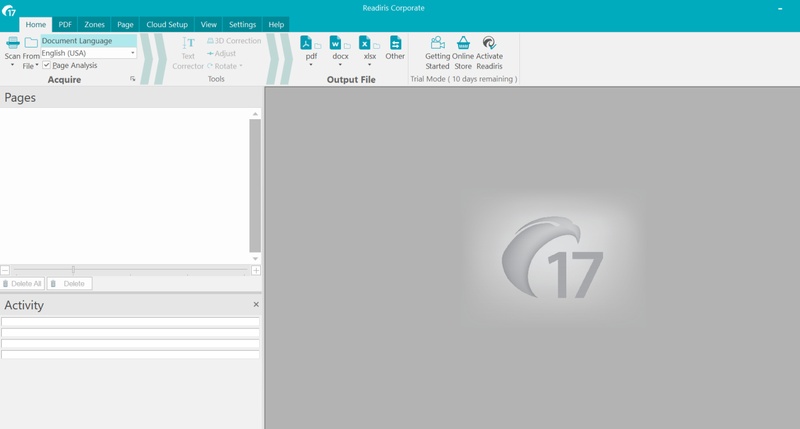The height and width of the screenshot is (429, 800).
Task: Click the small folder beside xlsx output
Action: click(x=377, y=46)
